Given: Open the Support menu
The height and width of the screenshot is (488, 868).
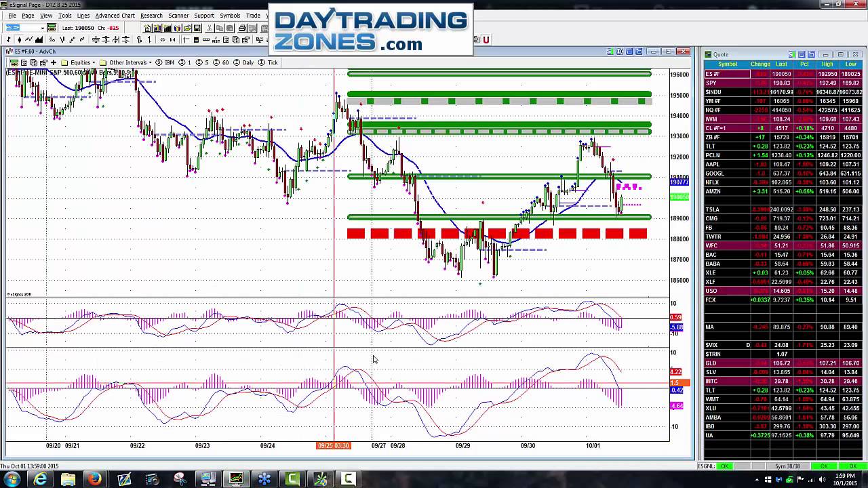Looking at the screenshot, I should tap(204, 15).
